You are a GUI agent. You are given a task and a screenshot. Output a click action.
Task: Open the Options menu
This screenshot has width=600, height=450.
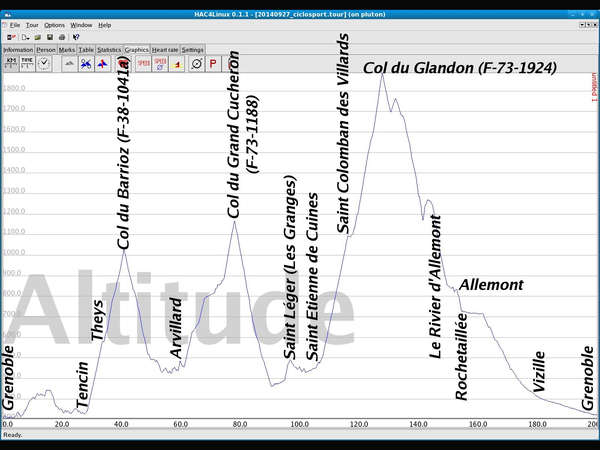tap(54, 24)
